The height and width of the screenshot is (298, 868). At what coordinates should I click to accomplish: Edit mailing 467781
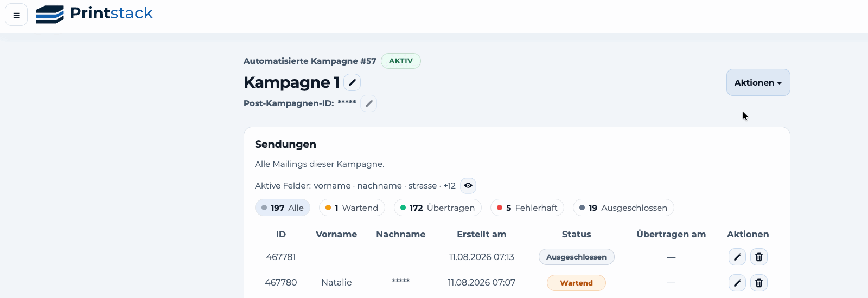click(x=737, y=257)
